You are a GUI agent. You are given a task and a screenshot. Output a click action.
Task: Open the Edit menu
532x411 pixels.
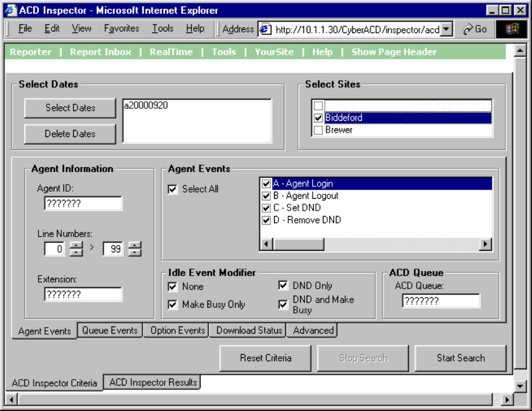point(52,29)
